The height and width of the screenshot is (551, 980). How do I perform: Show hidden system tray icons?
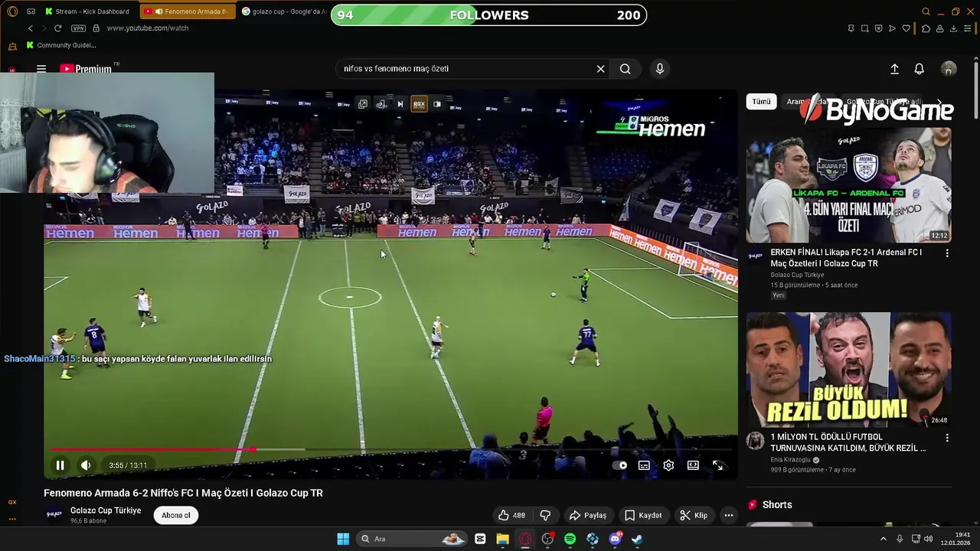(883, 539)
